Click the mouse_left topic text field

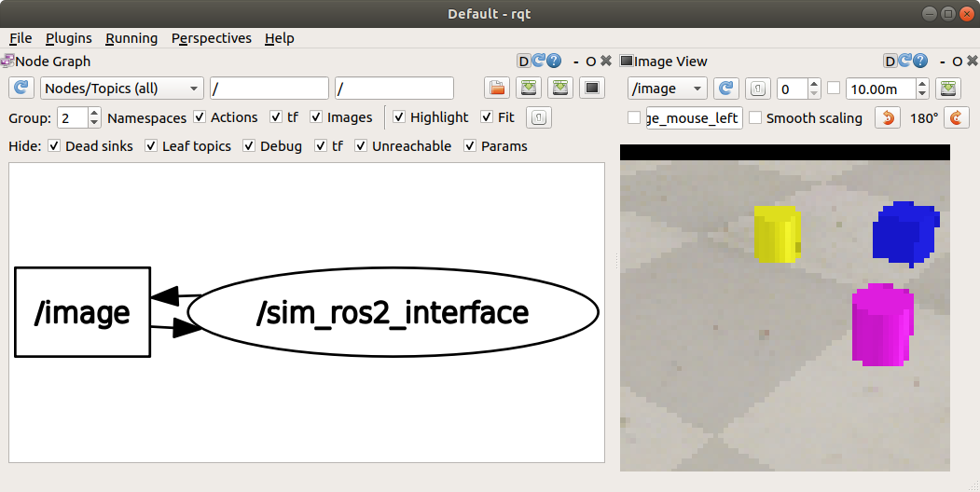click(x=695, y=117)
